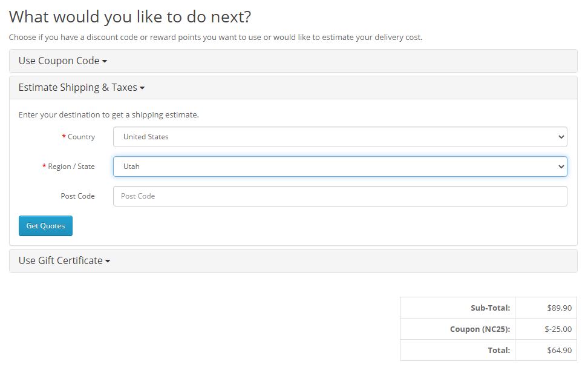Select the Sub-Total amount $89.90

(x=559, y=308)
